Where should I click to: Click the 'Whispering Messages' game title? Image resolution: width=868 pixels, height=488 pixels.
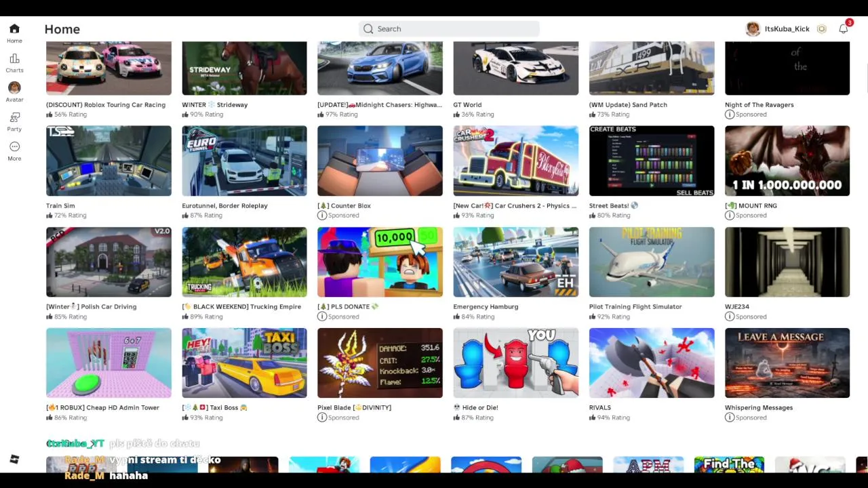pyautogui.click(x=759, y=407)
